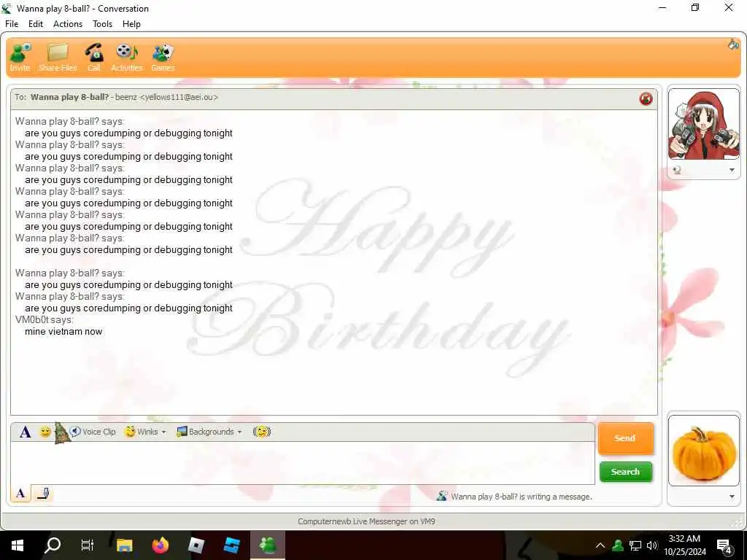Screen dimensions: 747x560
Task: Open my display picture options arrow
Action: 732,497
